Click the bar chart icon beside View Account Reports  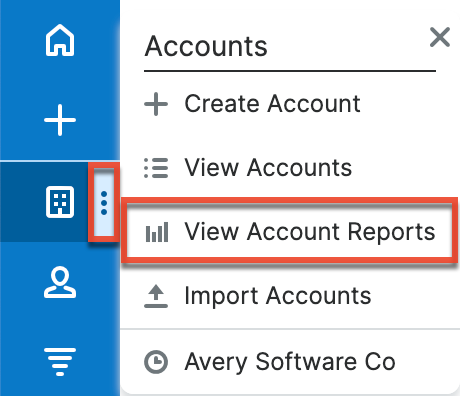click(157, 232)
